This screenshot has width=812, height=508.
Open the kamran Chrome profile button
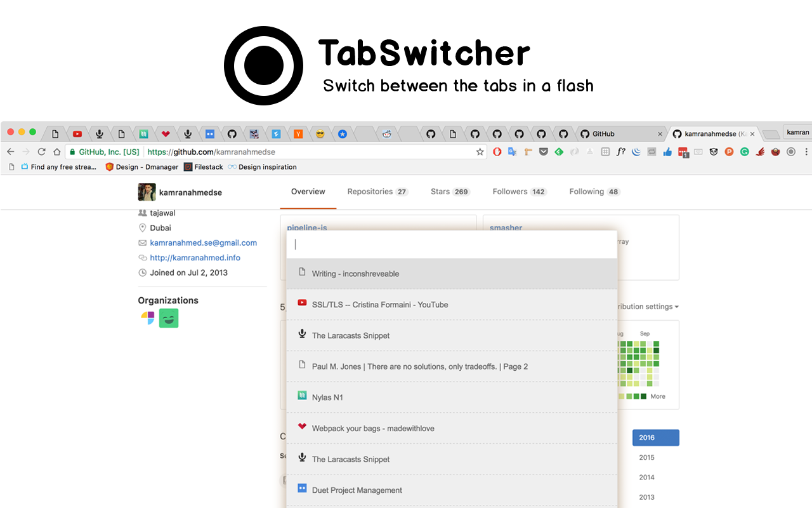tap(797, 132)
